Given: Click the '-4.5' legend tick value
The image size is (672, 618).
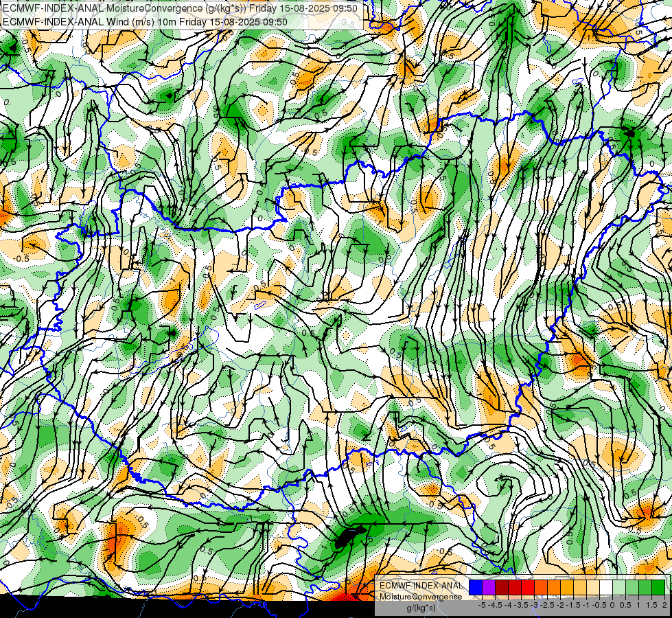Looking at the screenshot, I should (x=496, y=605).
